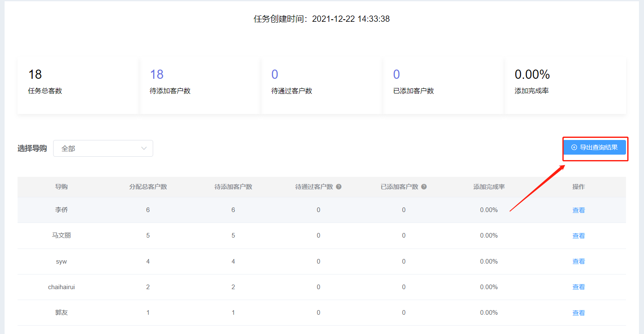Click 分配总客户数 value 1 for 郭友
The width and height of the screenshot is (644, 334).
tap(148, 313)
